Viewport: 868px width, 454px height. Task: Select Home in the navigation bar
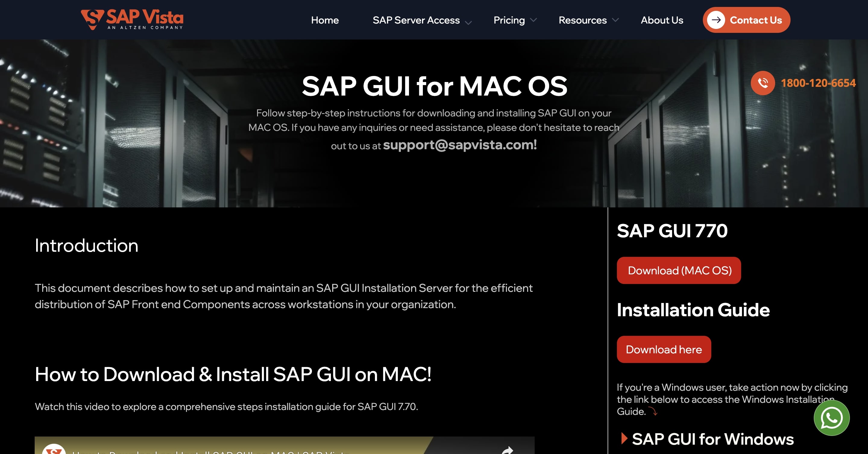(325, 20)
